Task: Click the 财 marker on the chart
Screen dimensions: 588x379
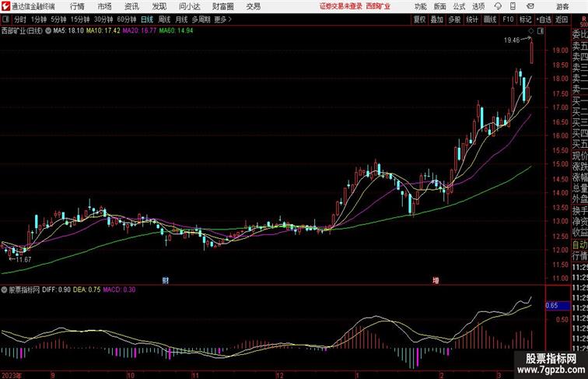Action: pos(166,280)
